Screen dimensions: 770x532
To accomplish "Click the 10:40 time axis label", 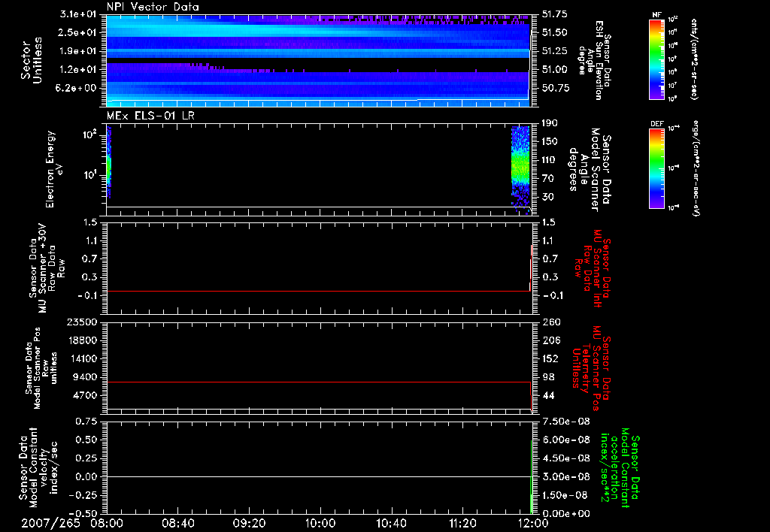I will 391,521.
